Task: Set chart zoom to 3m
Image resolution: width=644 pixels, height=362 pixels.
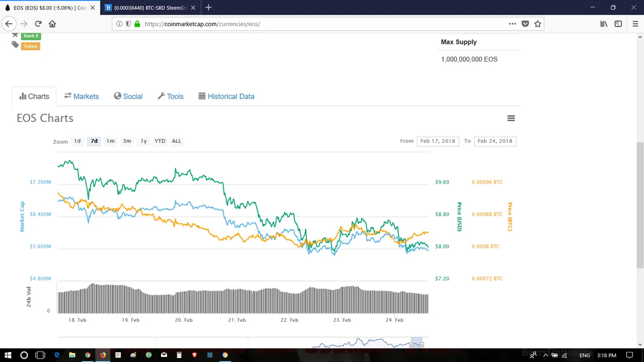Action: point(127,141)
